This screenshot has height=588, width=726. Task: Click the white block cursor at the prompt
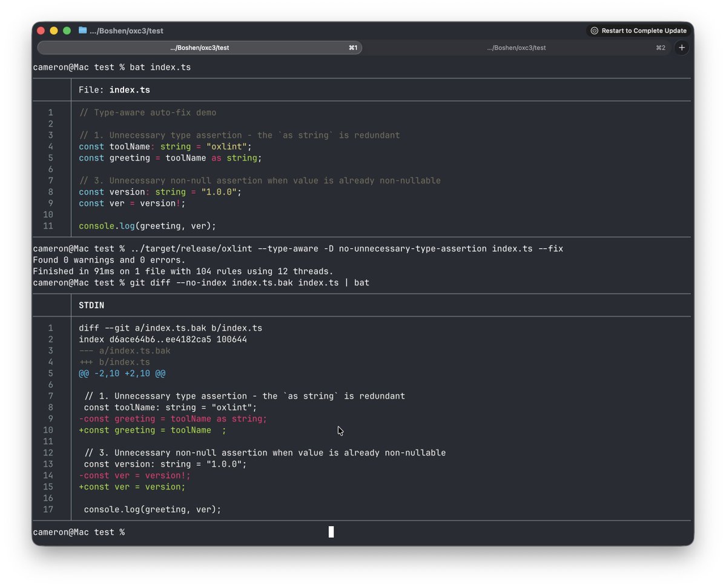(331, 532)
